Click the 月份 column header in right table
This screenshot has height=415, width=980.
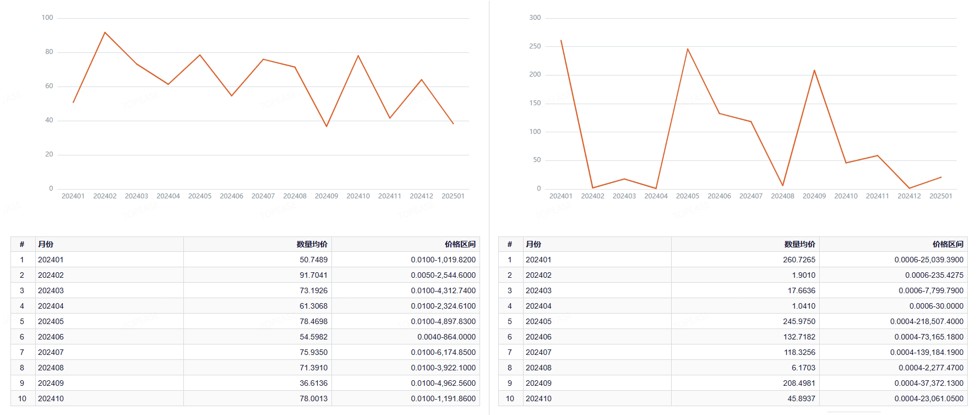(x=533, y=244)
